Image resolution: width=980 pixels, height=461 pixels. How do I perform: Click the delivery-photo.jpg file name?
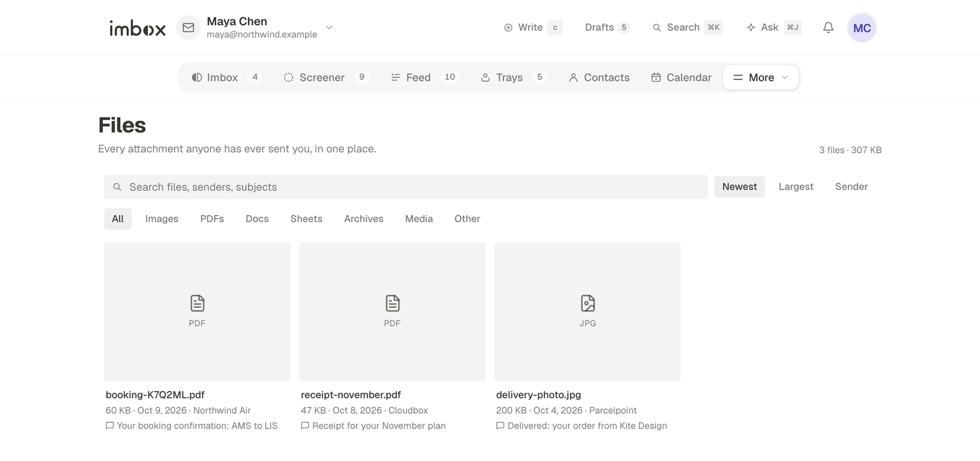(x=538, y=395)
